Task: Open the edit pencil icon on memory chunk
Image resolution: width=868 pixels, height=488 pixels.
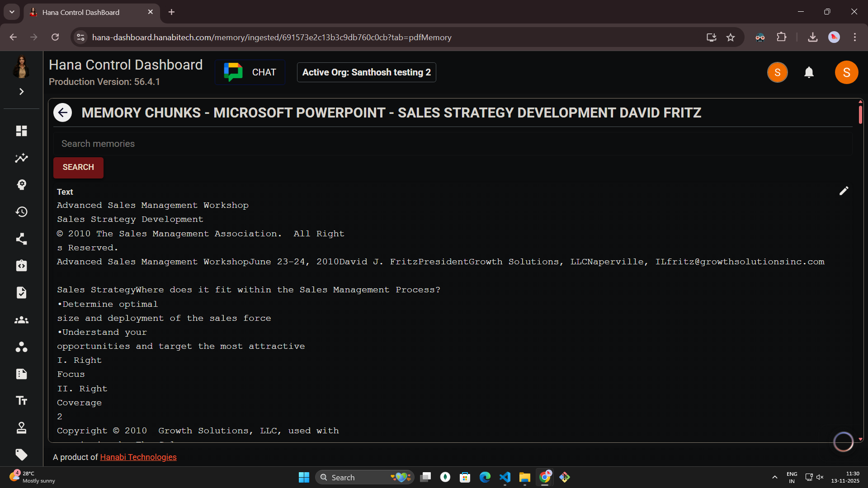Action: coord(844,190)
